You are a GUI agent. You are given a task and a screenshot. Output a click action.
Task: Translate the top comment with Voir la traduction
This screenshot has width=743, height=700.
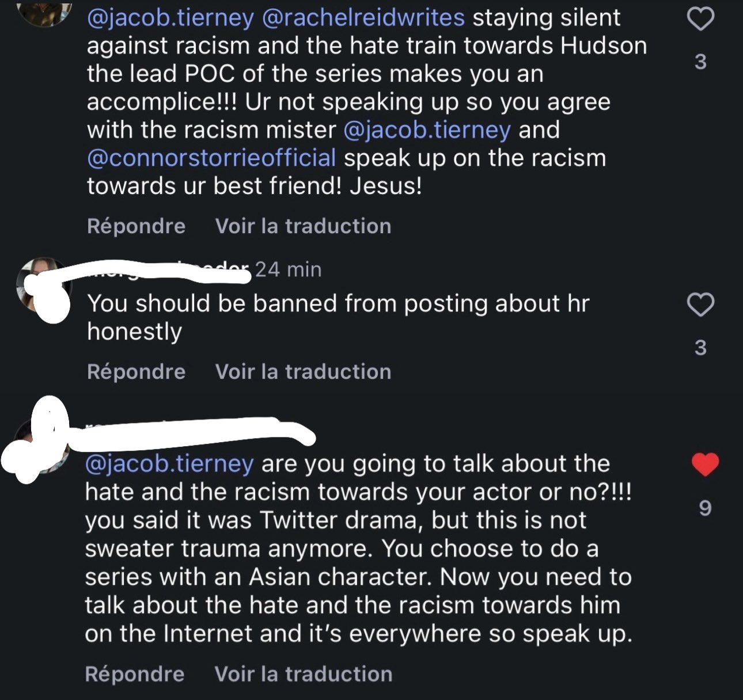click(303, 226)
